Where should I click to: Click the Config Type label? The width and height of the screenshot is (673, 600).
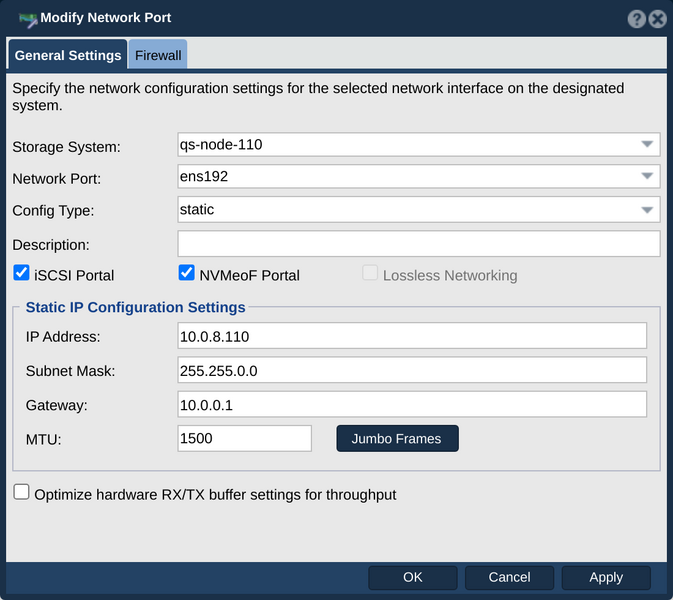[53, 211]
